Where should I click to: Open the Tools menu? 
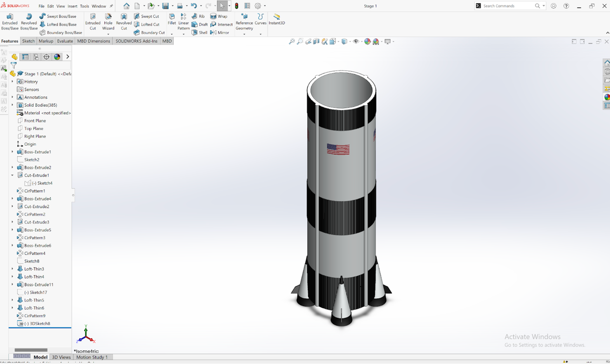(85, 6)
